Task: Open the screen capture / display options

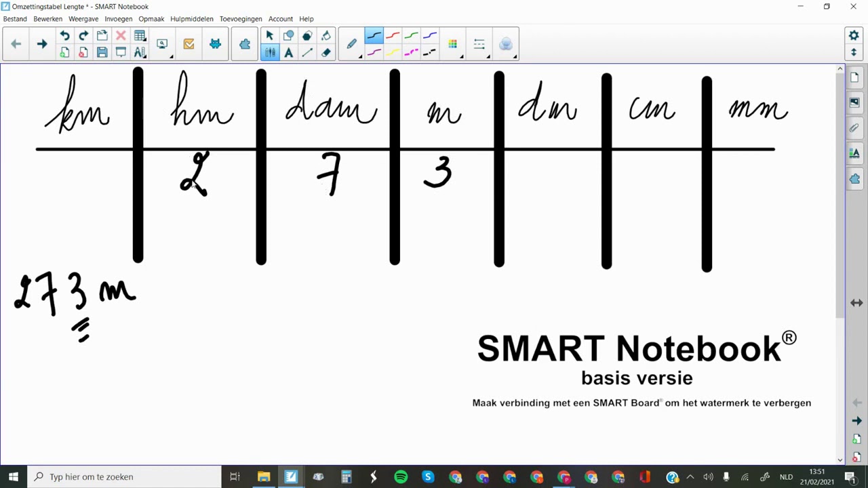Action: (163, 44)
